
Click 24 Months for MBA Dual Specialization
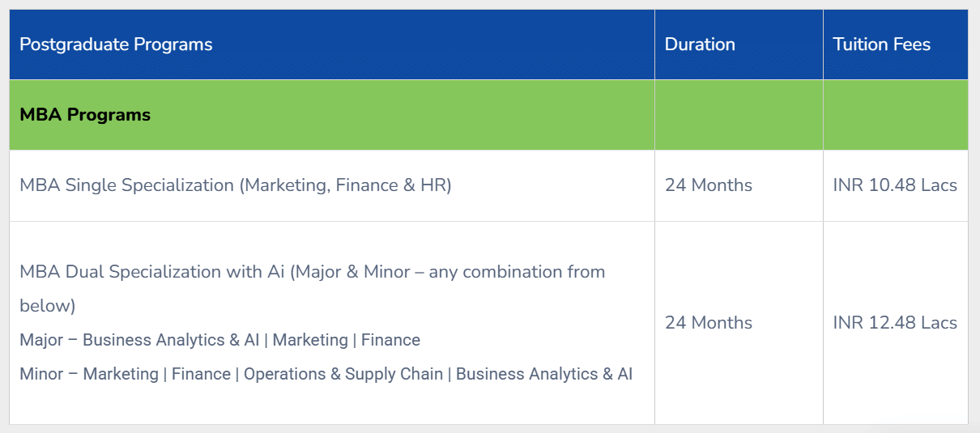click(708, 323)
